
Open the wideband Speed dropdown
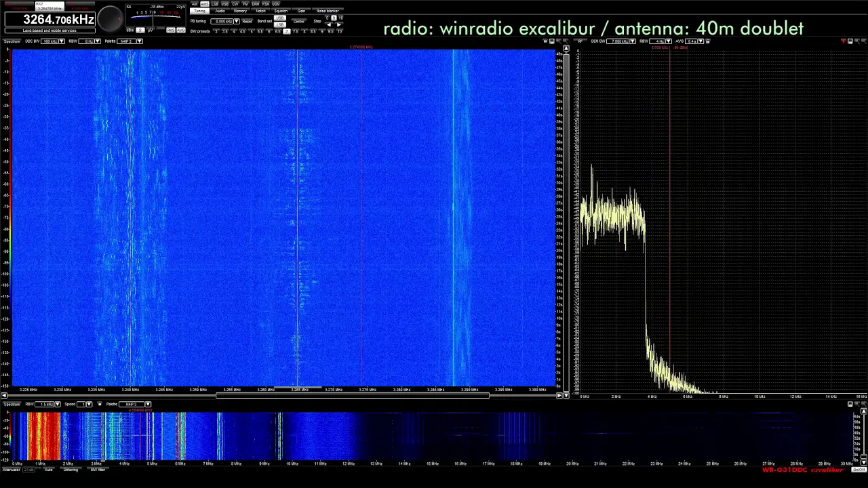point(89,404)
